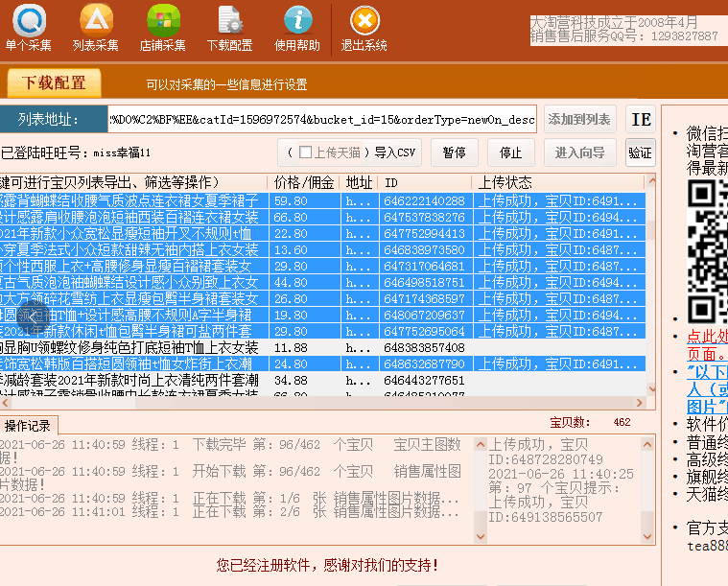Click the 退出系统 exit icon

[x=364, y=29]
